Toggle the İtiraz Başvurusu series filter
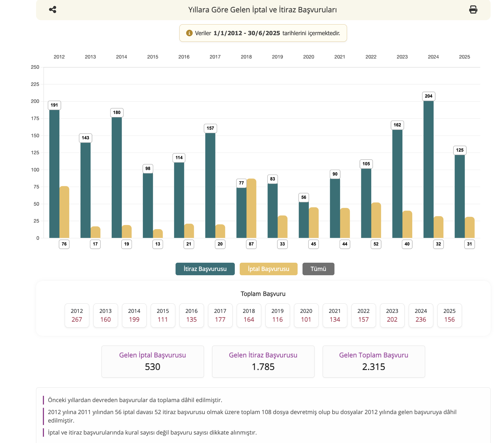The width and height of the screenshot is (504, 443). pyautogui.click(x=205, y=269)
